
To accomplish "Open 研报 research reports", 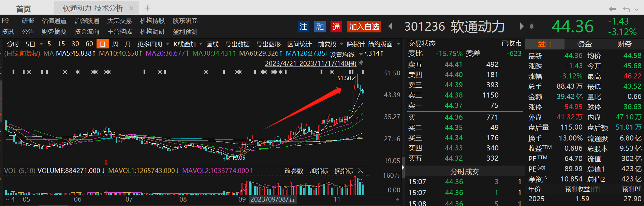I will pos(28,21).
